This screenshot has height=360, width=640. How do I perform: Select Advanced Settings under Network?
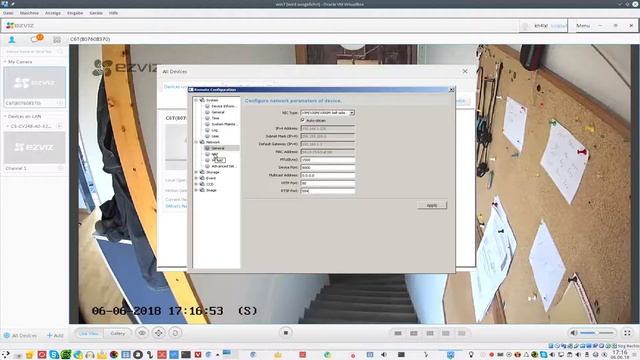pyautogui.click(x=223, y=166)
